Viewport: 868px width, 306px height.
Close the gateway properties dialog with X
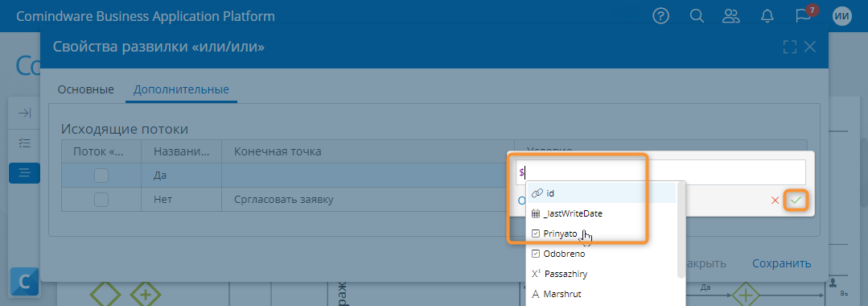(x=810, y=47)
